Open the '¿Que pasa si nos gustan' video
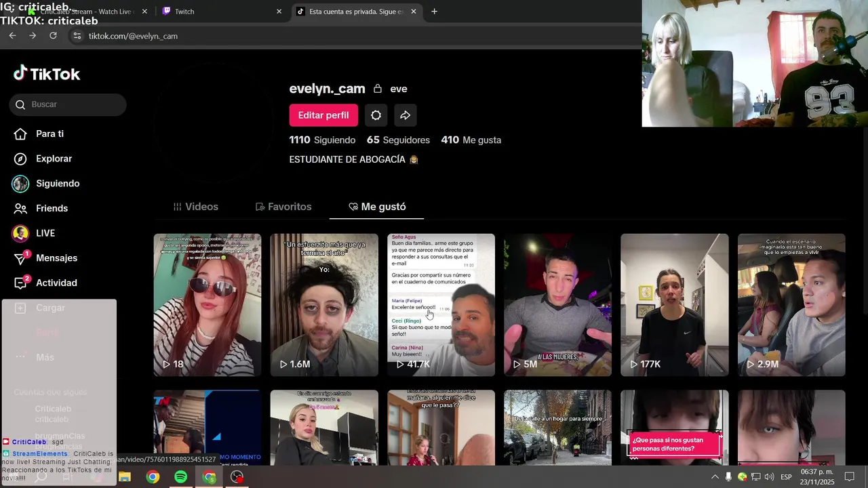The image size is (868, 488). [675, 428]
